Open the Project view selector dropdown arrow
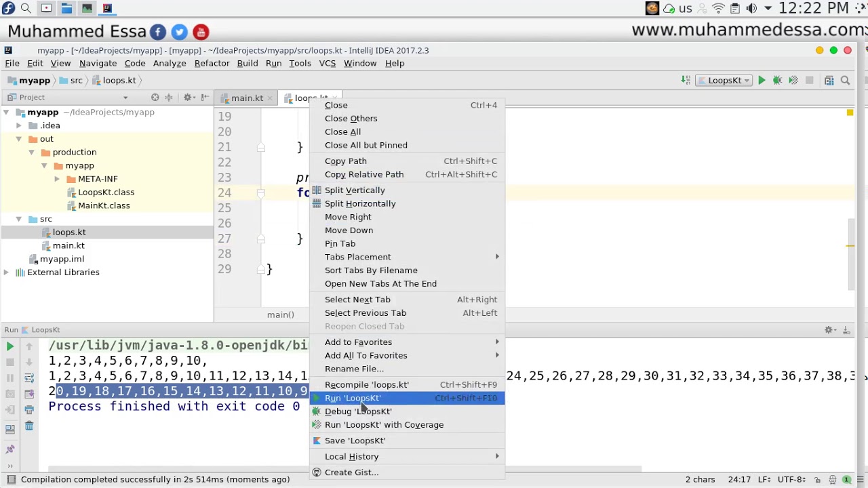 click(x=125, y=98)
